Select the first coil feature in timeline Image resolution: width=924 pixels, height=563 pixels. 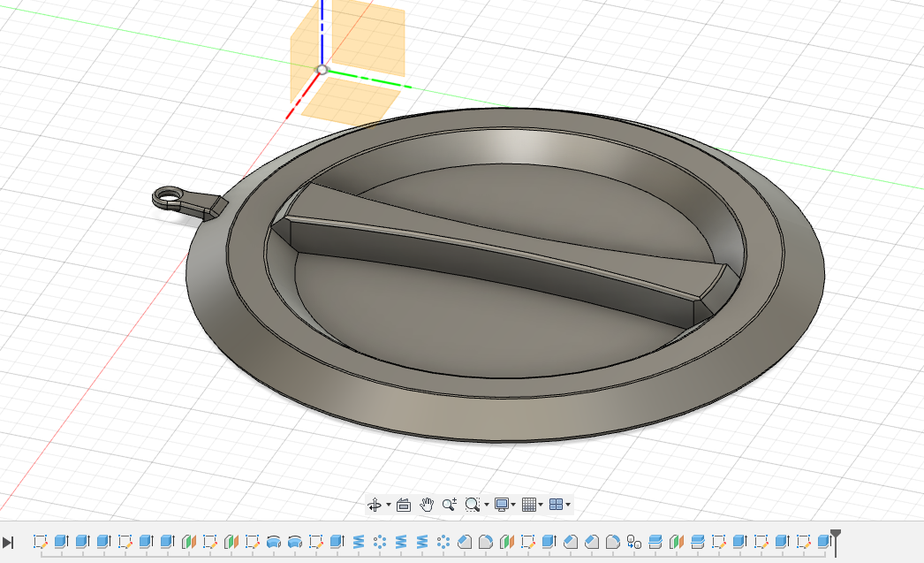(359, 542)
